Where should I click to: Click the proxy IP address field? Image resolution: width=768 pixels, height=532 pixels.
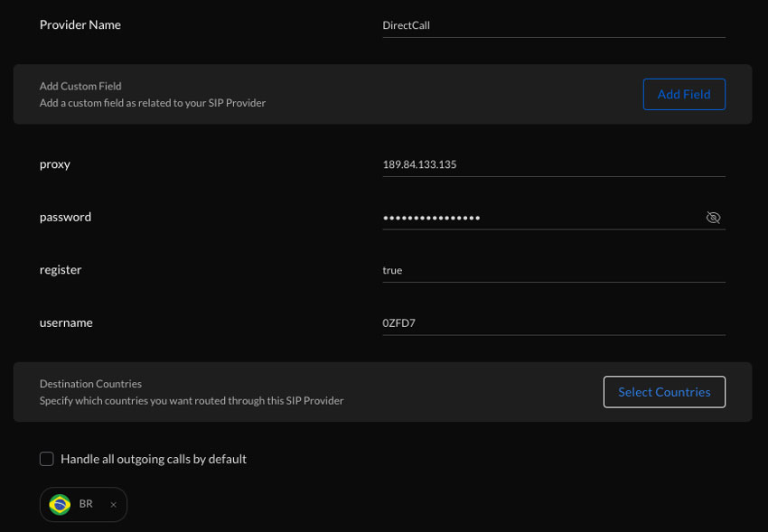(x=554, y=164)
